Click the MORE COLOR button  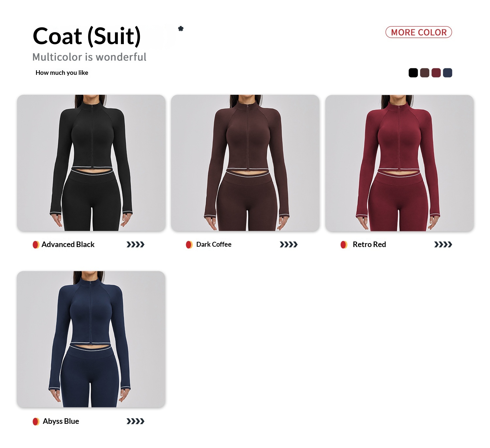[419, 32]
